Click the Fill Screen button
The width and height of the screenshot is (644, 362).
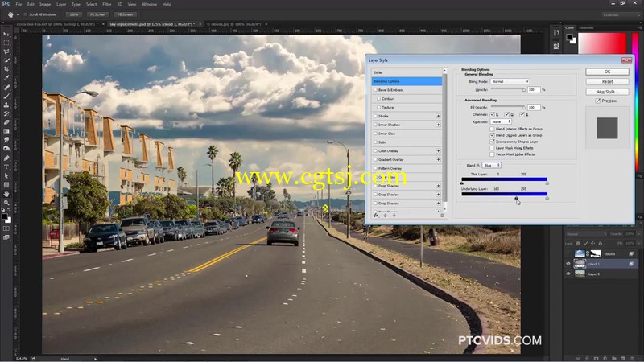pyautogui.click(x=125, y=14)
